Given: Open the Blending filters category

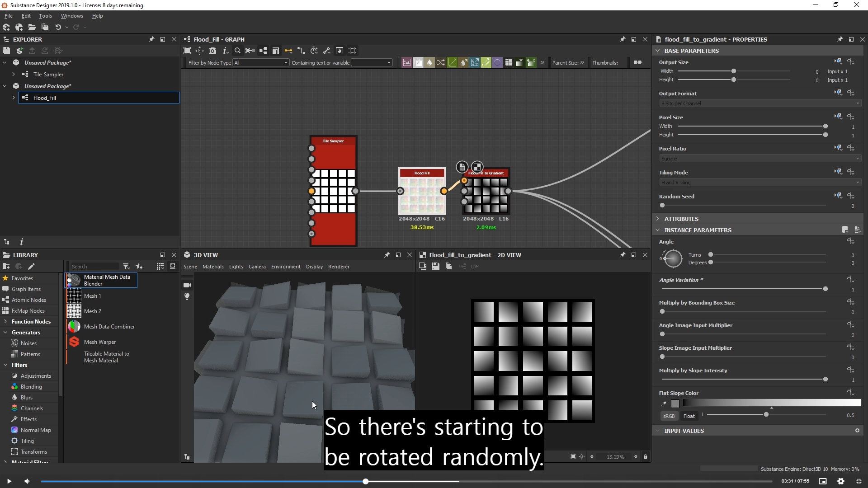Looking at the screenshot, I should 31,387.
